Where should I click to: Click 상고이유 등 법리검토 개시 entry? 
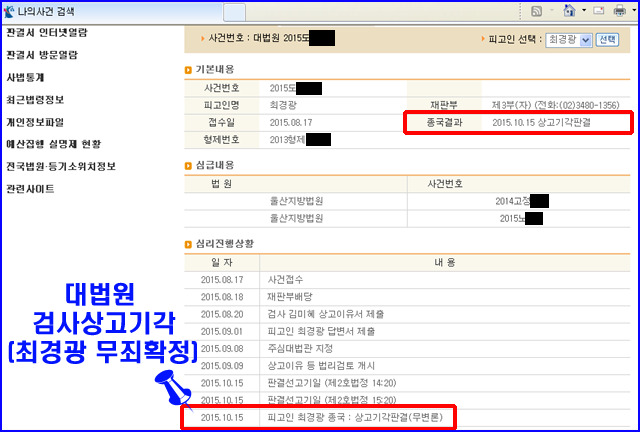[321, 365]
